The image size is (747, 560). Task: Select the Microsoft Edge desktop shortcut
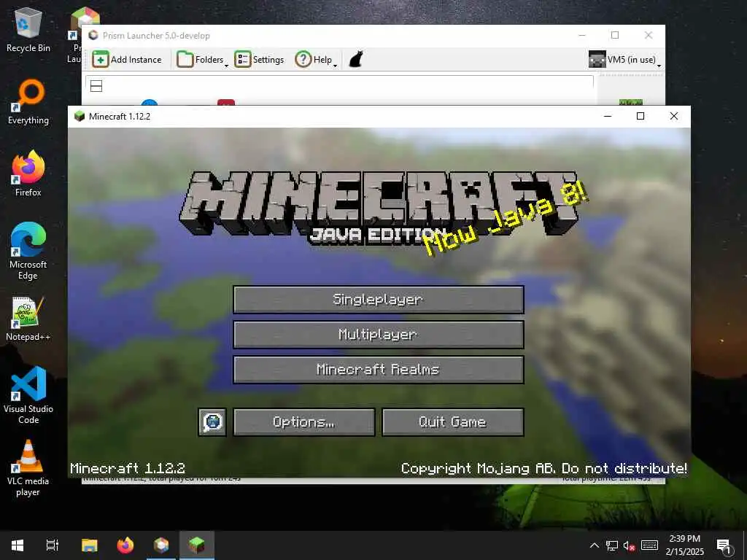click(x=28, y=251)
